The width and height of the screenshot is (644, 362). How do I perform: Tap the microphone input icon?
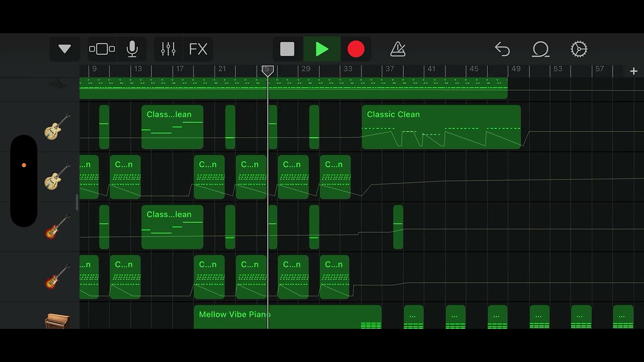pyautogui.click(x=132, y=49)
